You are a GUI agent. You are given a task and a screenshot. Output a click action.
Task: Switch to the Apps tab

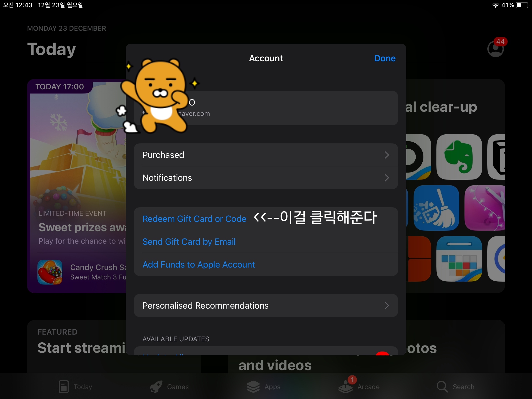(x=263, y=387)
